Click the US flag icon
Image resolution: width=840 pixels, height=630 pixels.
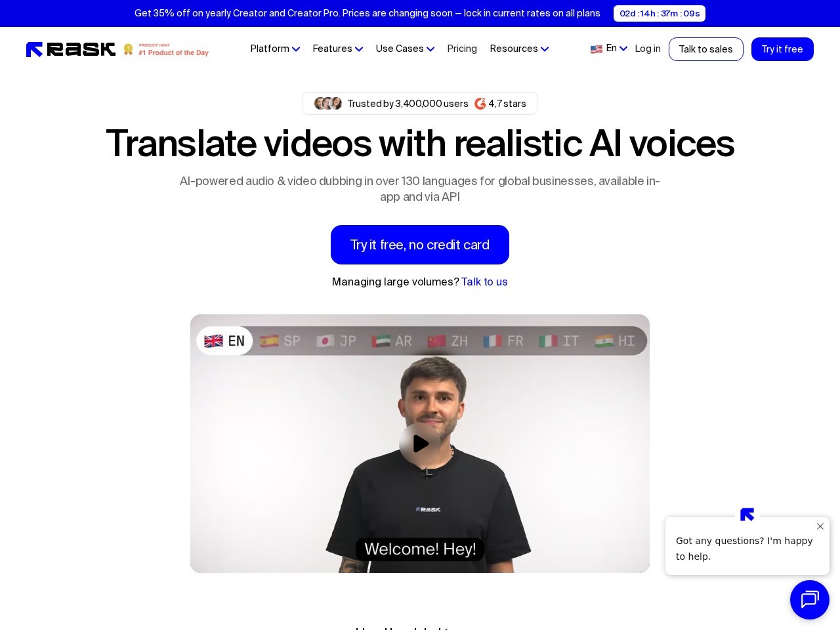click(x=597, y=49)
